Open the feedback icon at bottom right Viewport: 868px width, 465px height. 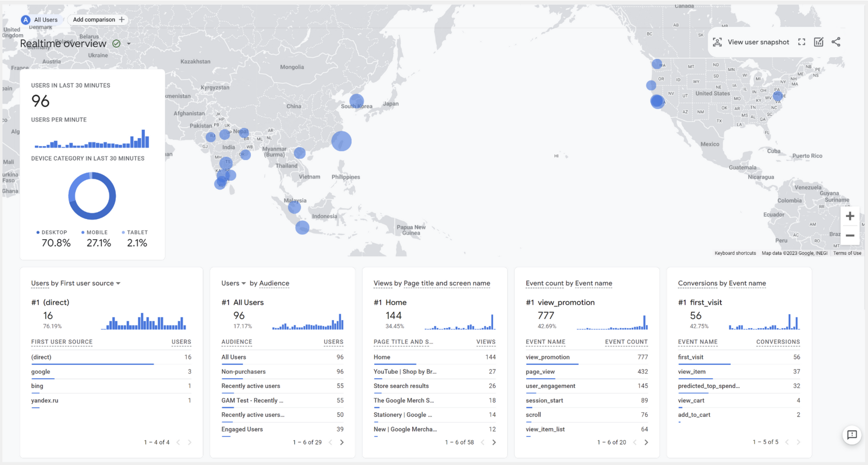point(852,435)
